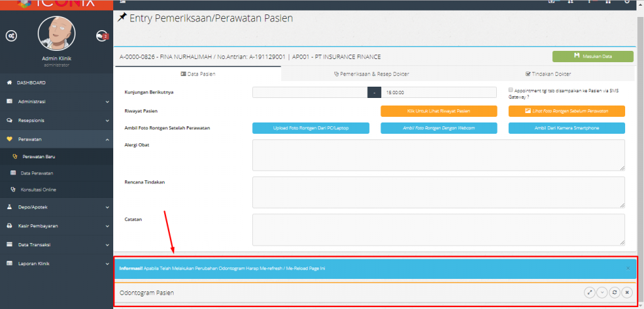Click the Admin Klinik profile avatar
Screen dimensions: 644x309
click(x=57, y=35)
